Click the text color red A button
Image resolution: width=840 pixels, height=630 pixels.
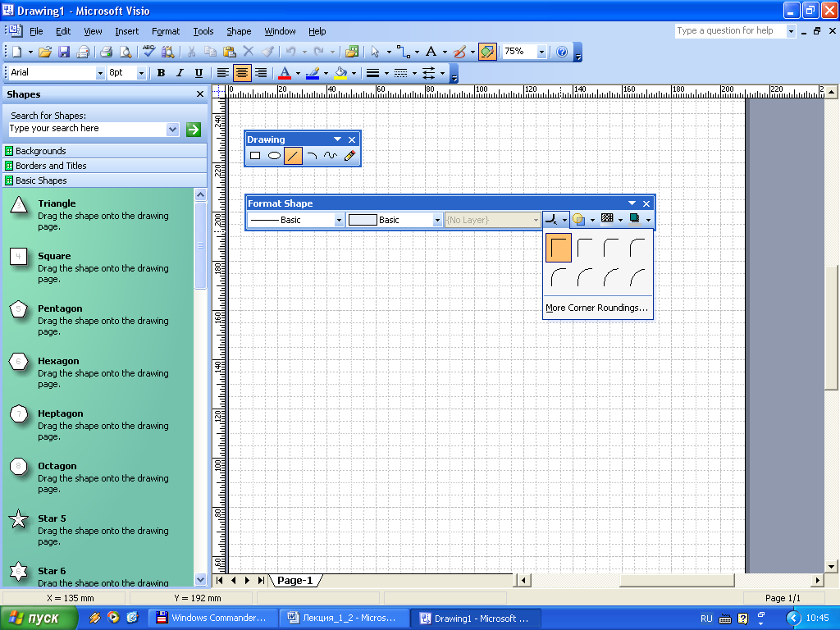285,73
